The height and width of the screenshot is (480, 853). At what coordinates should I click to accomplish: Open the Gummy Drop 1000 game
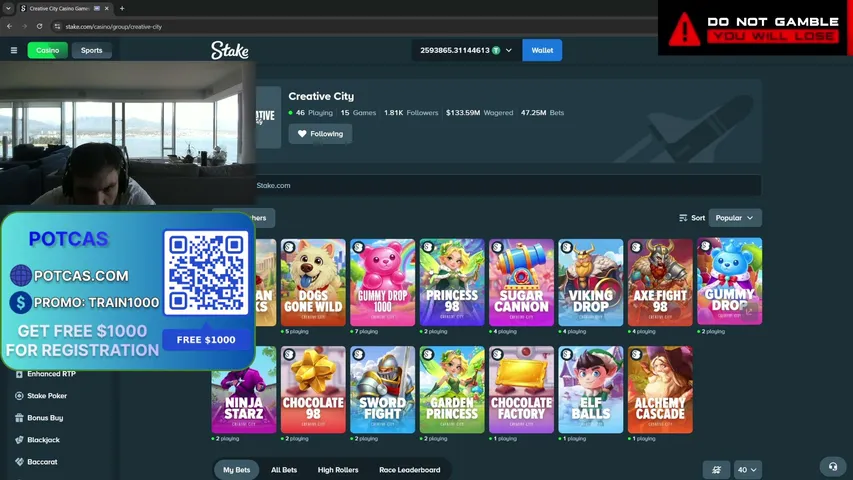382,282
